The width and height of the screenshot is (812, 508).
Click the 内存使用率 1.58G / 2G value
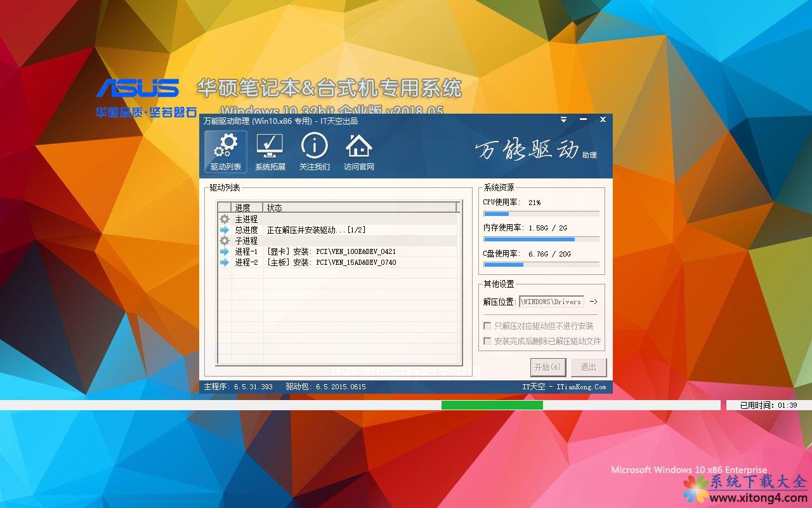[547, 228]
